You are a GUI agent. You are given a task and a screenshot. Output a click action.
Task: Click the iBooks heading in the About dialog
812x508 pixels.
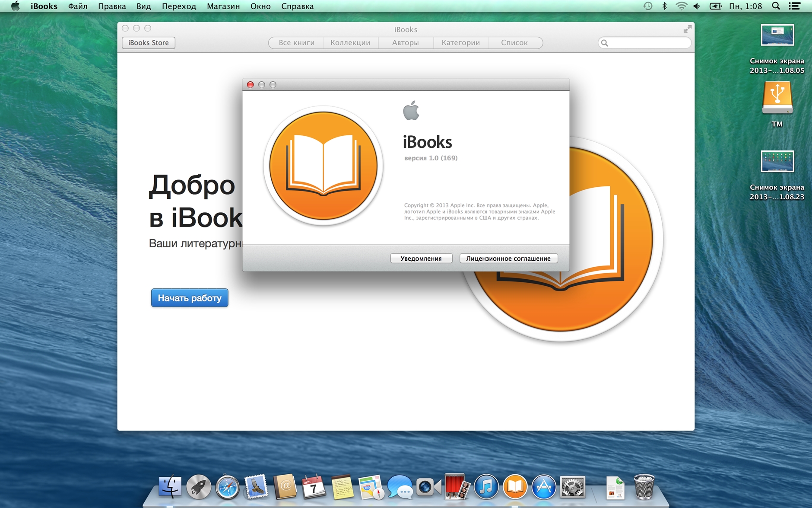click(x=428, y=142)
